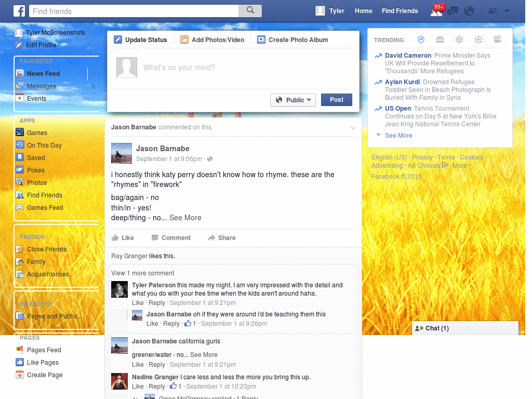Open privacy shortcuts lock icon
The height and width of the screenshot is (399, 532).
pyautogui.click(x=493, y=11)
